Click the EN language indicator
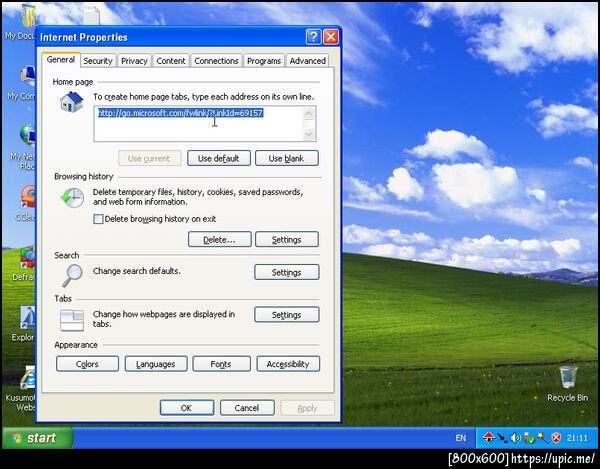The image size is (600, 469). click(x=461, y=438)
